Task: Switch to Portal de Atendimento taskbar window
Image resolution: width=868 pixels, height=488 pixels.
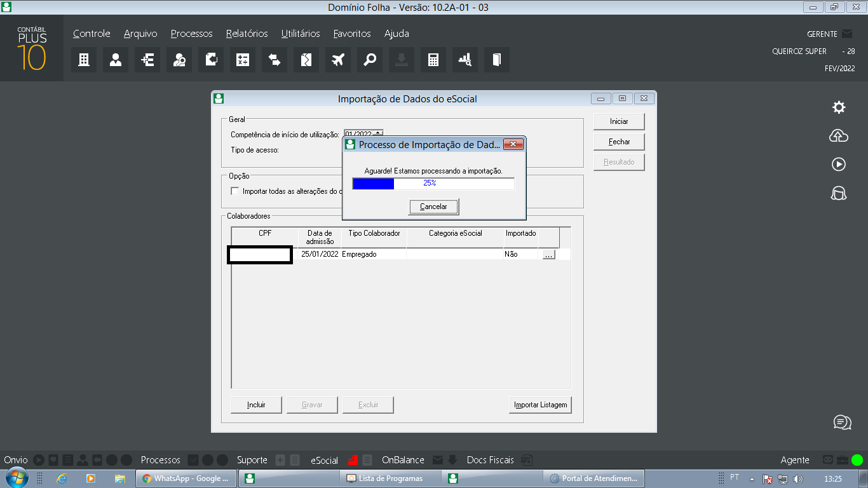Action: tap(595, 478)
